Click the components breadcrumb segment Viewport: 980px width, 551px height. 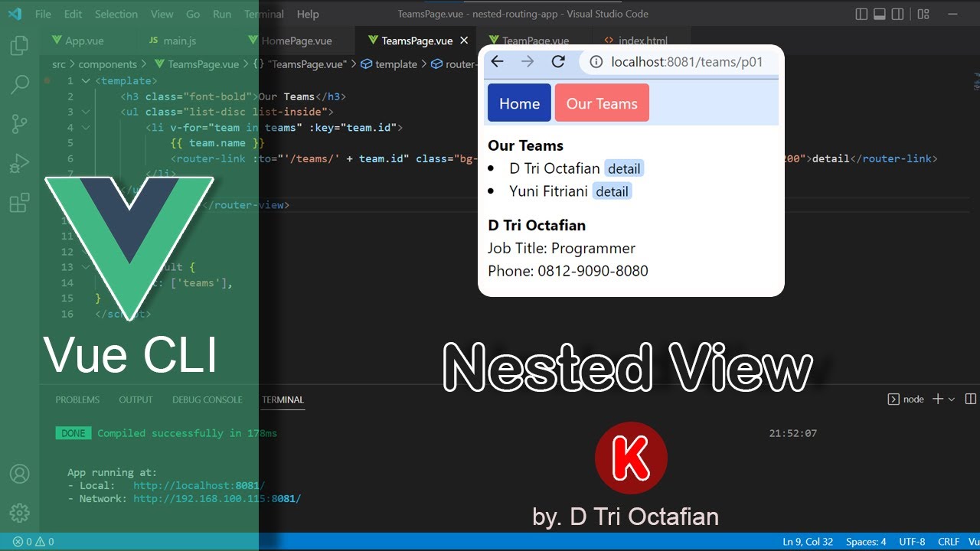(107, 64)
